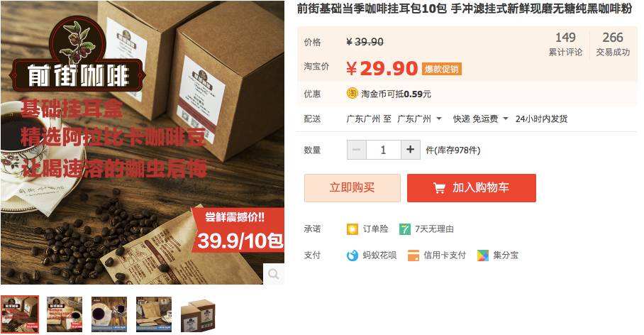Open the 149 累计评论 reviews link
This screenshot has width=644, height=335.
coord(565,44)
